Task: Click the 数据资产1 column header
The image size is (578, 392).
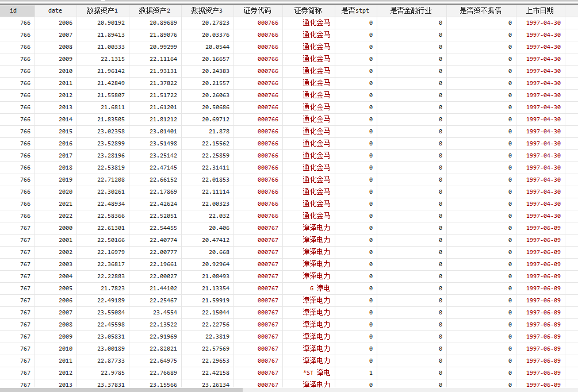Action: coord(102,10)
